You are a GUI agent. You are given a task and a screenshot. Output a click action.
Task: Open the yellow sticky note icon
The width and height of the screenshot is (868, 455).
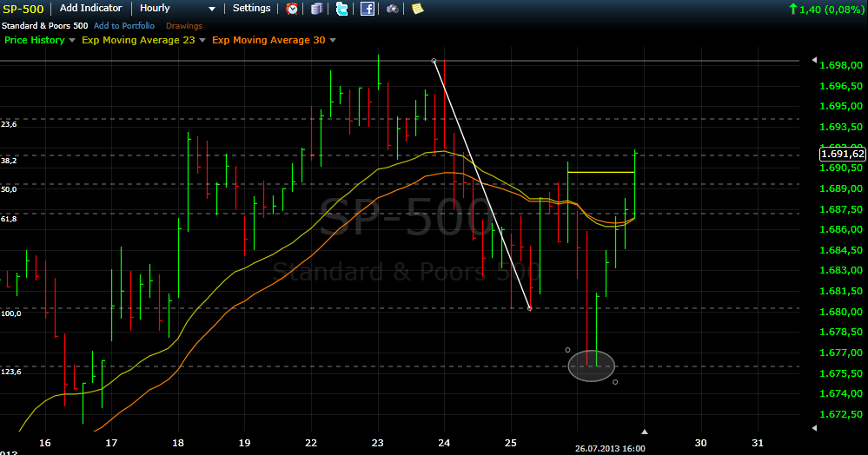[418, 9]
